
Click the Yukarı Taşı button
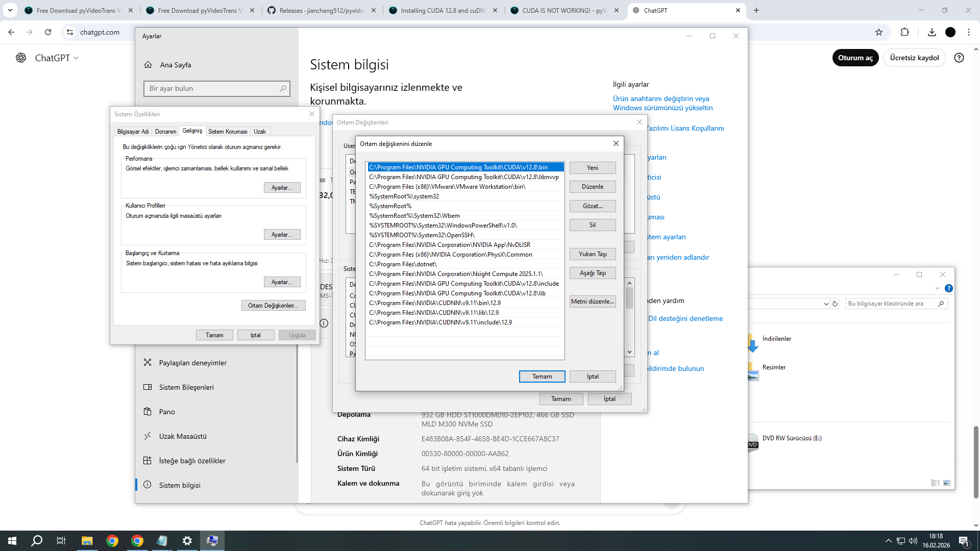(592, 254)
